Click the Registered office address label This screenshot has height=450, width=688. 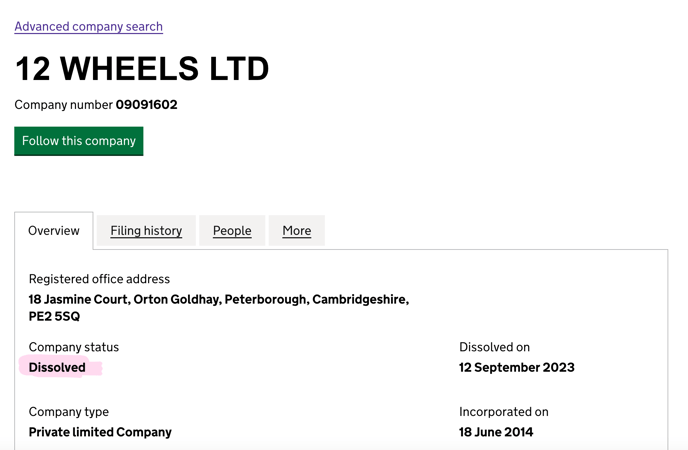pyautogui.click(x=99, y=279)
